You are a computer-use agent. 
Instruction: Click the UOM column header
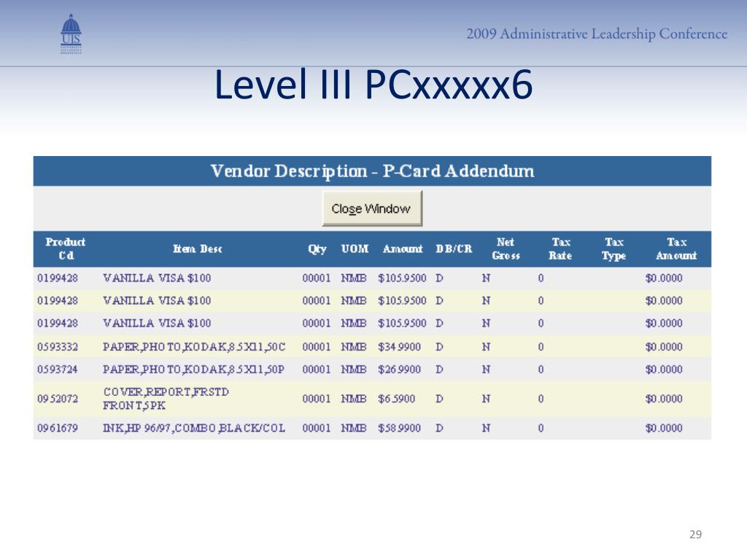[x=355, y=249]
